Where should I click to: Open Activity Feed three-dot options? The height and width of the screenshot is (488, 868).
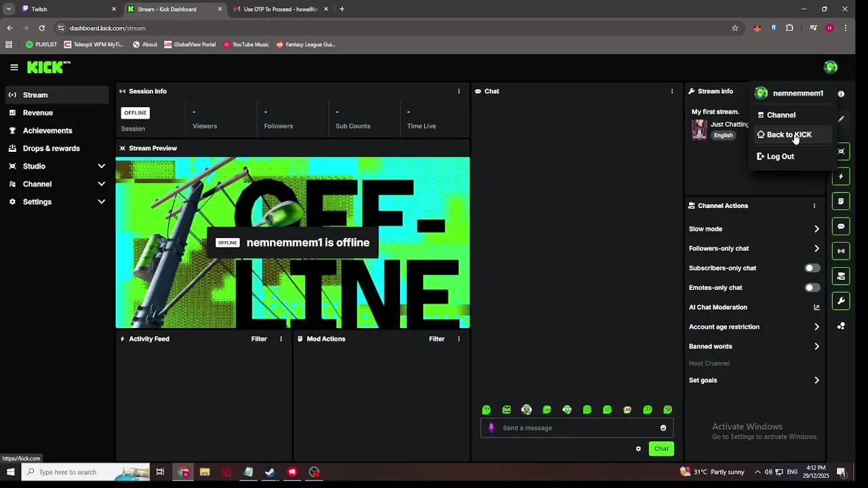(281, 339)
